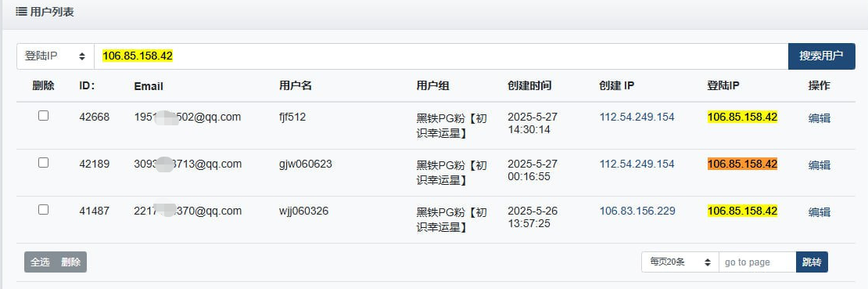
Task: Tick the delete checkbox for user 41487
Action: 43,210
